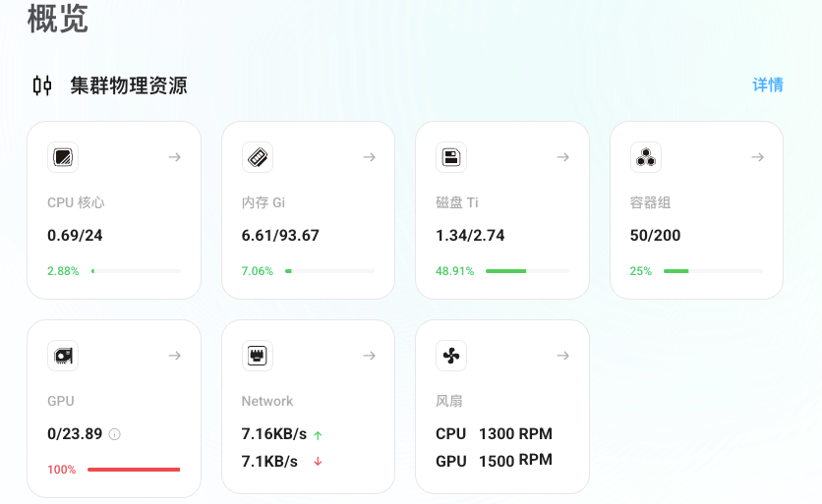This screenshot has height=504, width=822.
Task: Click the 磁盘 Ti label
Action: (457, 202)
